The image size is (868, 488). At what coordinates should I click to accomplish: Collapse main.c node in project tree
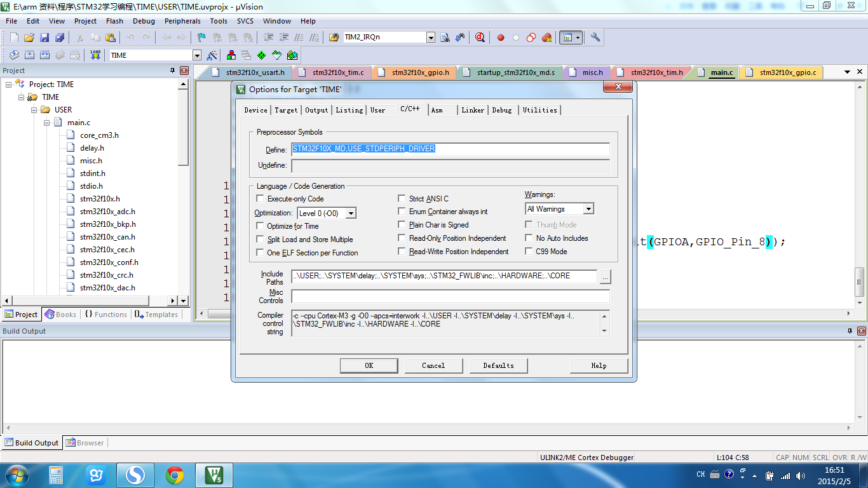pyautogui.click(x=47, y=123)
